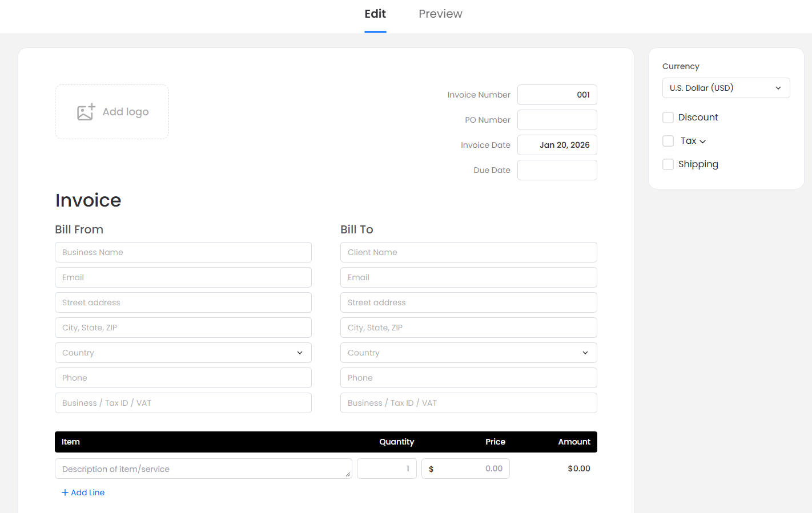Switch to the Preview tab

point(440,14)
